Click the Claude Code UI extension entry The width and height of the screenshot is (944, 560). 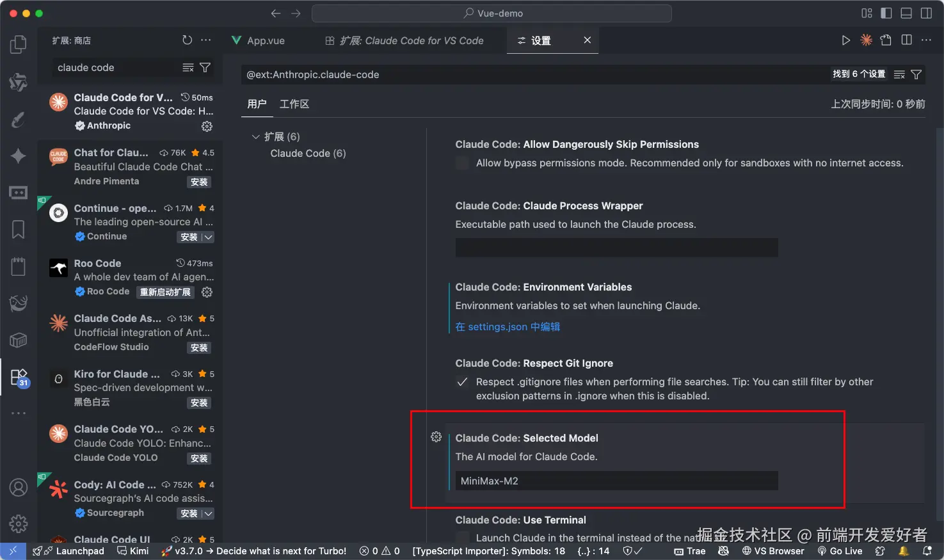tap(131, 539)
